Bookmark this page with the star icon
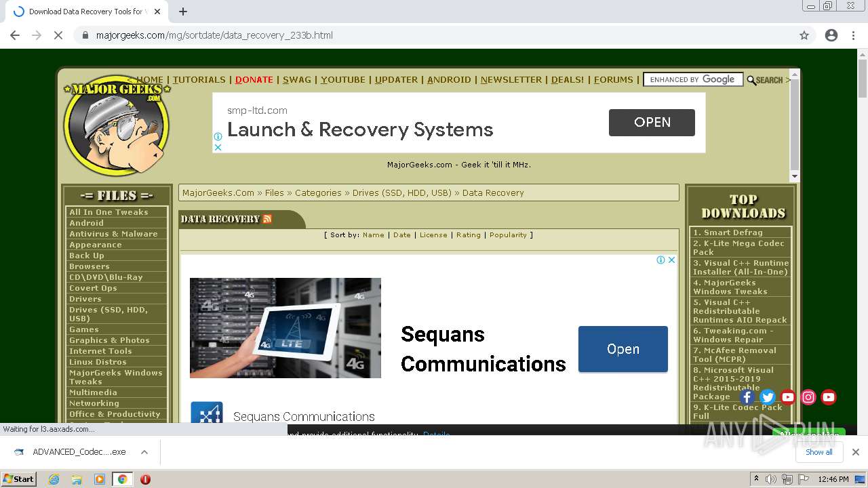Image resolution: width=868 pixels, height=488 pixels. tap(804, 35)
